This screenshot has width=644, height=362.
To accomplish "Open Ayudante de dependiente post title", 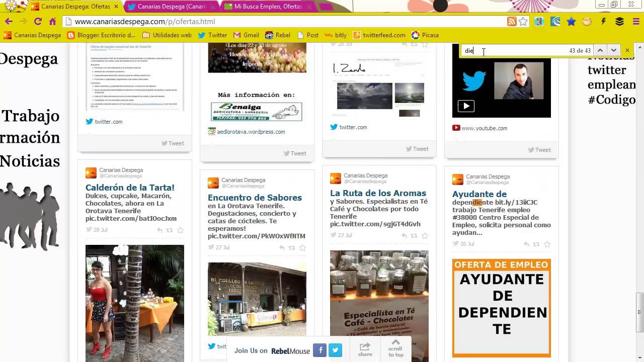I will [479, 194].
